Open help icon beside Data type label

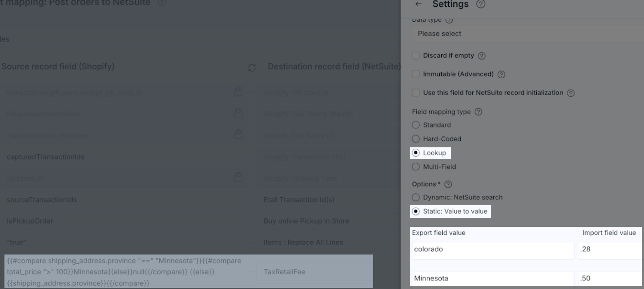point(449,20)
